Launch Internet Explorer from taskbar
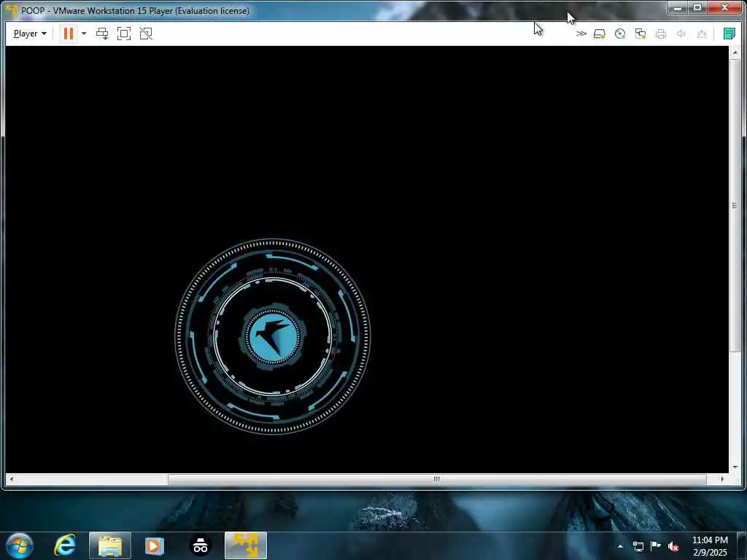The height and width of the screenshot is (560, 747). coord(65,545)
